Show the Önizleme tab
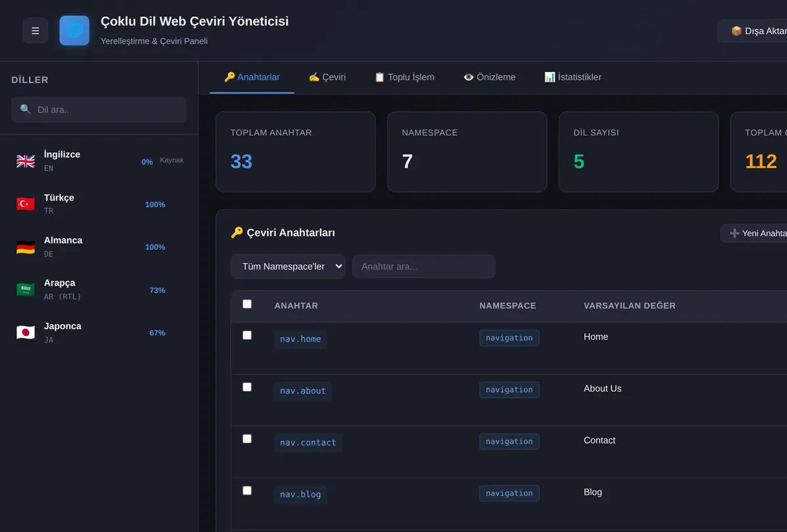Image resolution: width=787 pixels, height=532 pixels. [x=489, y=77]
